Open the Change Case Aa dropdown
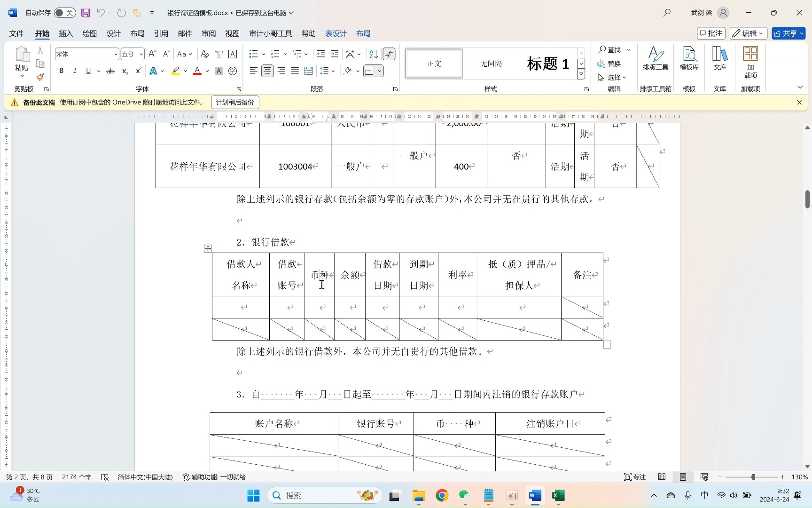The width and height of the screenshot is (812, 508). [185, 54]
